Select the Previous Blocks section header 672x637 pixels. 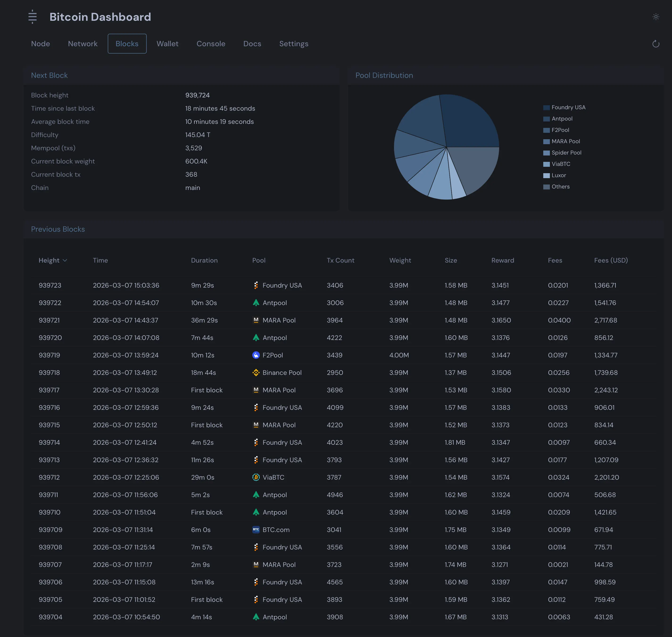[58, 229]
